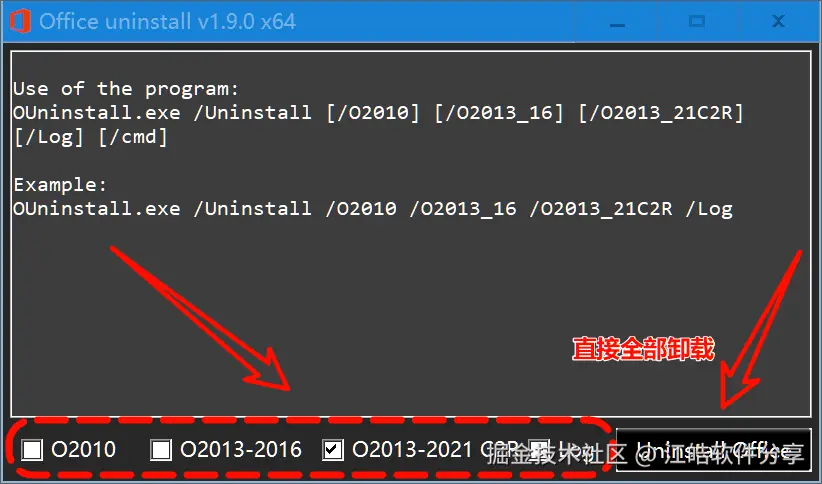The height and width of the screenshot is (484, 822).
Task: Minimize the Office uninstall window
Action: point(617,22)
